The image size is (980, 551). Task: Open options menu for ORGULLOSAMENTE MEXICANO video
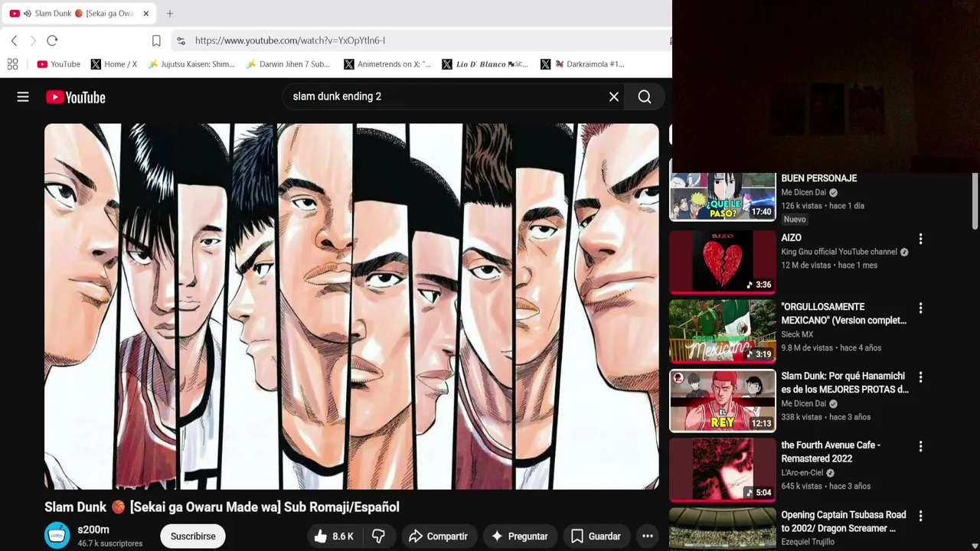(x=920, y=308)
